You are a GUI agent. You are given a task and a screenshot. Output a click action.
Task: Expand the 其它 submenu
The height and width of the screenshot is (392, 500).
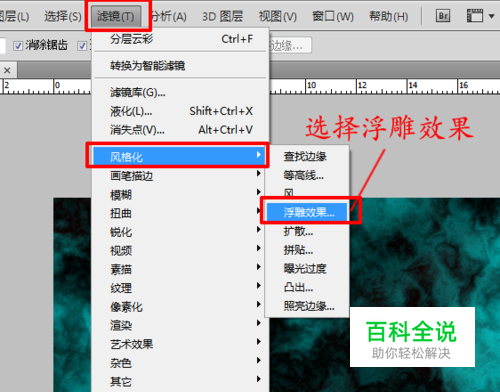(x=180, y=381)
